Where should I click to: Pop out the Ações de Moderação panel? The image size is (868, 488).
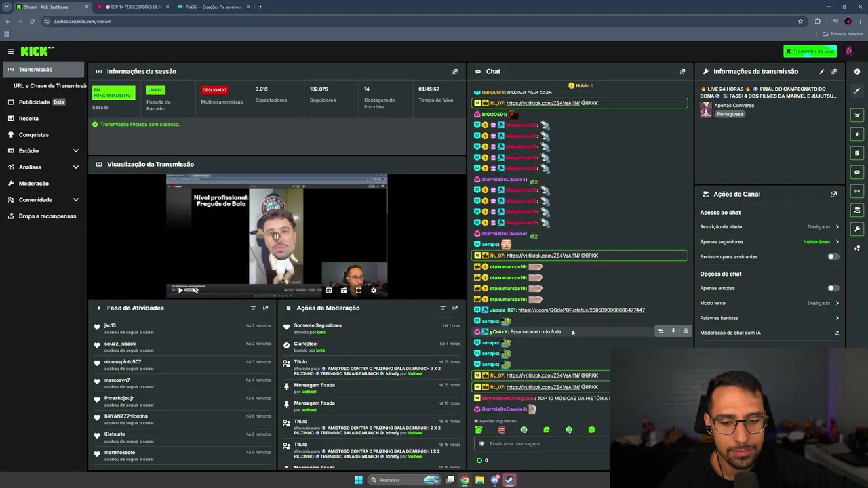click(455, 308)
